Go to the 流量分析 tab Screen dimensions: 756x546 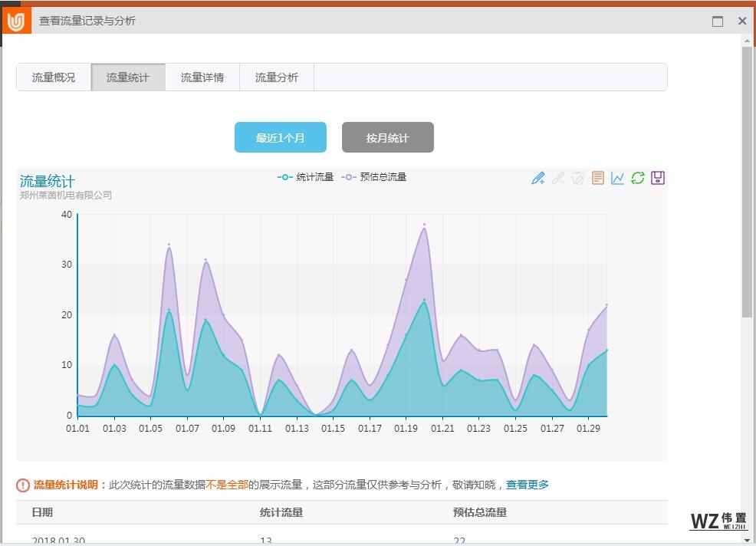pyautogui.click(x=277, y=77)
